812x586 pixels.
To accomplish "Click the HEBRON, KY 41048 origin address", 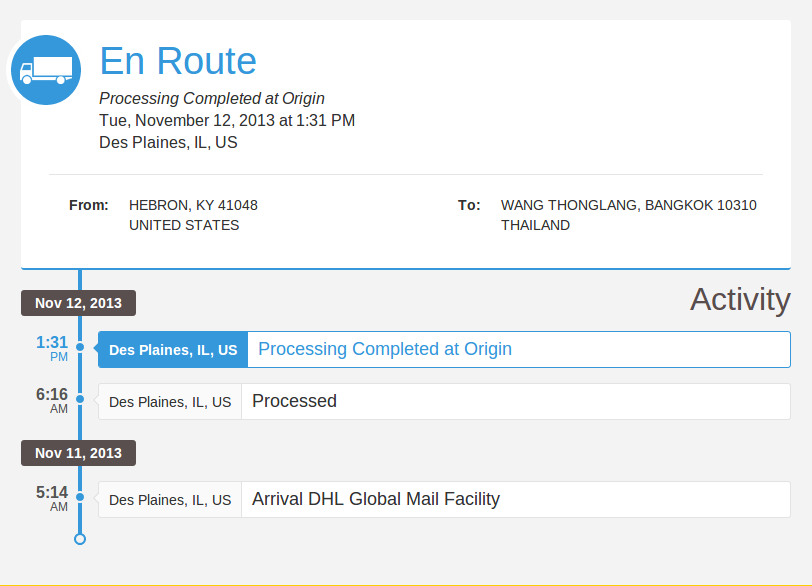I will (193, 205).
